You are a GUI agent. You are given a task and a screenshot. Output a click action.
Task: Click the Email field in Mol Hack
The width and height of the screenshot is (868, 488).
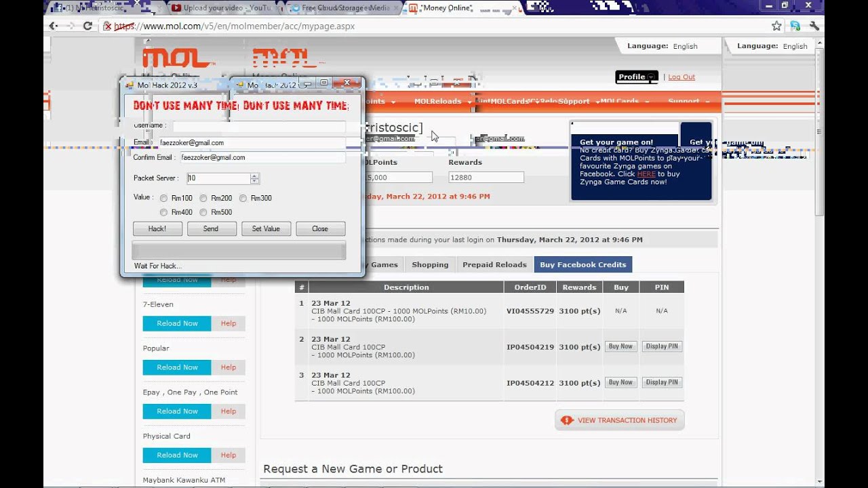pos(250,143)
